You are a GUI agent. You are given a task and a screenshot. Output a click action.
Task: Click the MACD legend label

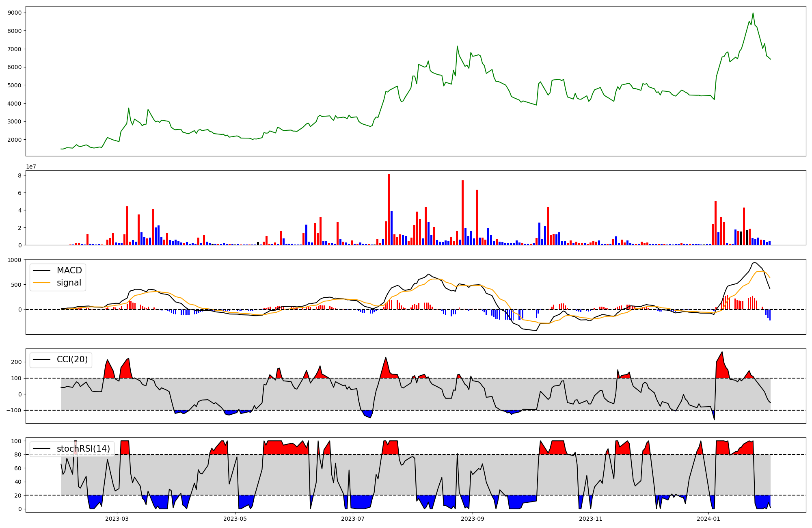tap(69, 270)
